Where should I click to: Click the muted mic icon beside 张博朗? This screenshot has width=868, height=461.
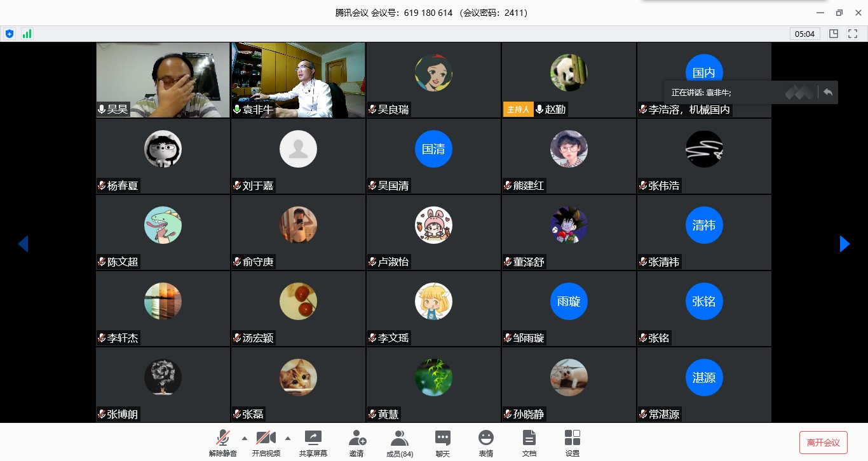click(x=102, y=414)
